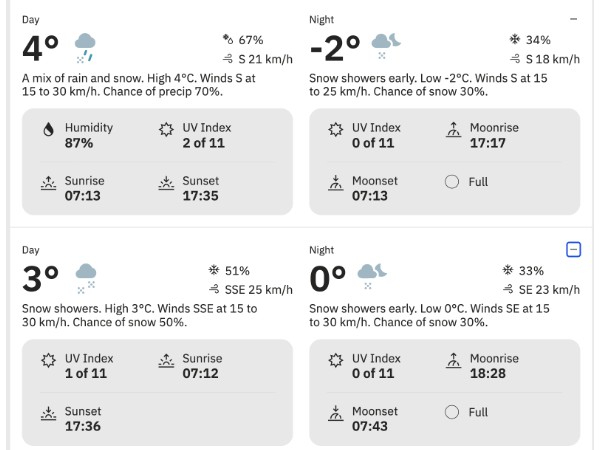Click the Sunrise 07:13 icon
This screenshot has height=450, width=600.
[x=49, y=183]
